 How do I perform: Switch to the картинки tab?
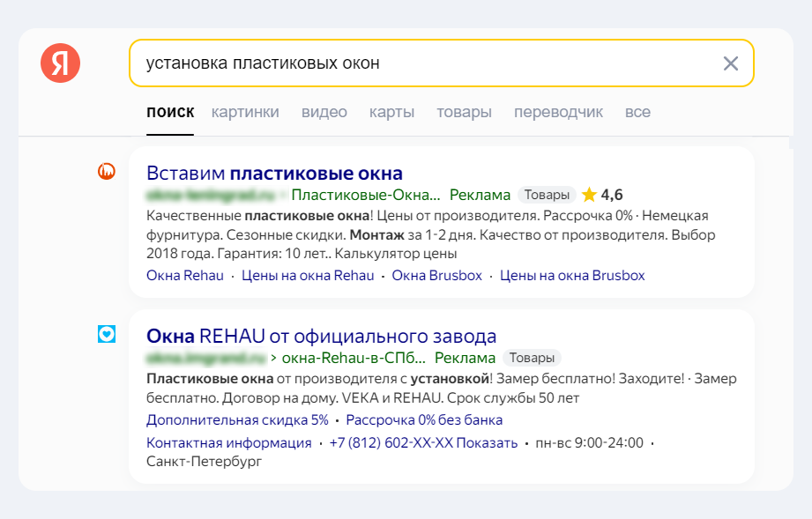pyautogui.click(x=243, y=112)
